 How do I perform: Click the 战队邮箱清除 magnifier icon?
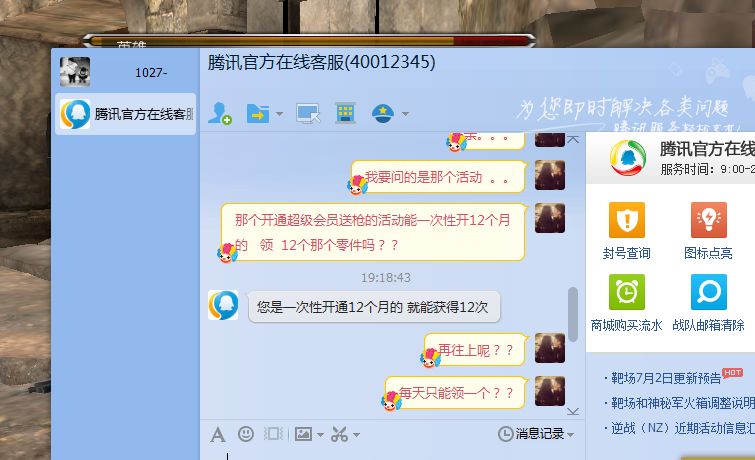[708, 292]
